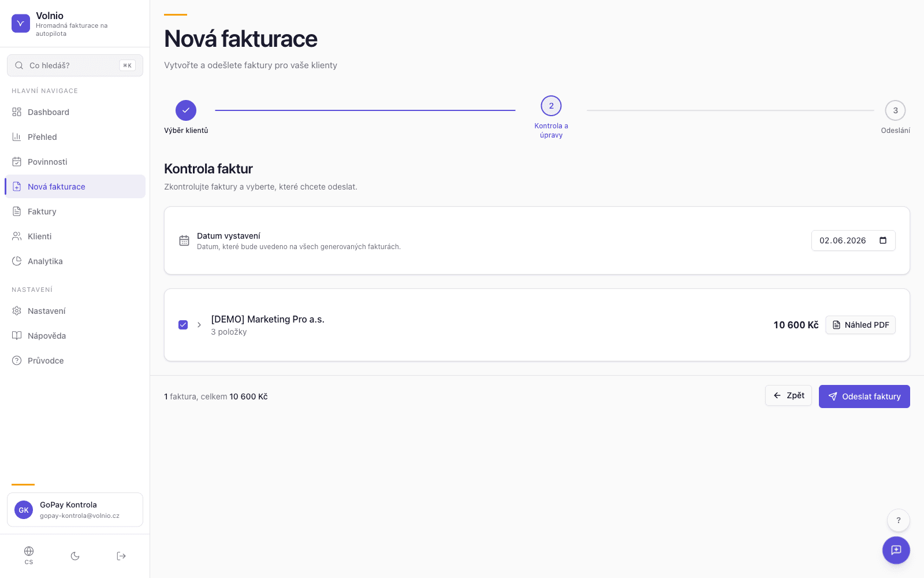Image resolution: width=924 pixels, height=578 pixels.
Task: Click the Dashboard grid icon
Action: tap(17, 112)
